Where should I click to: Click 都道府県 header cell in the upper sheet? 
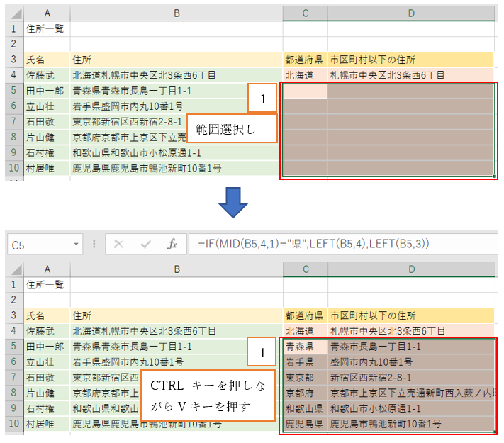coord(304,60)
